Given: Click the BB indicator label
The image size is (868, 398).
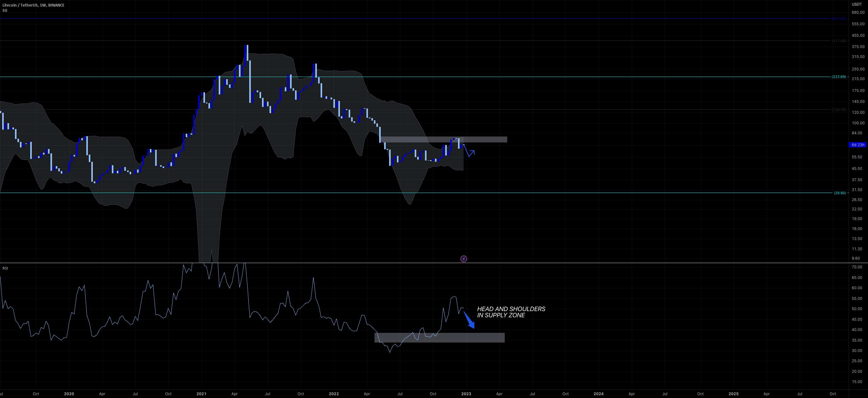Looking at the screenshot, I should pos(5,11).
